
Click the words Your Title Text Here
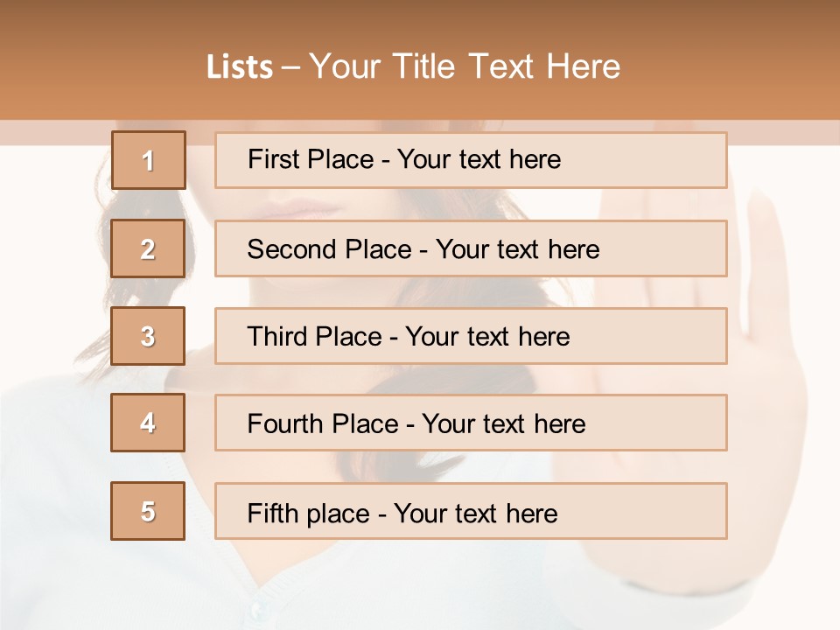click(465, 66)
